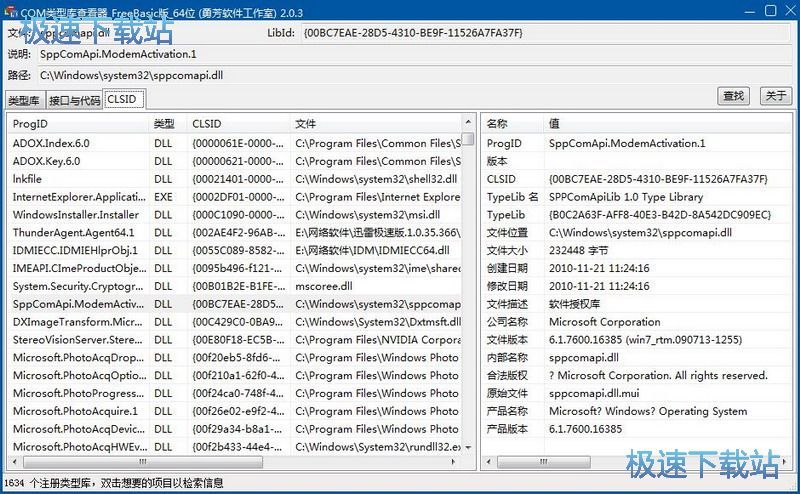
Task: Click file cell C:\Windows\system32\msi.dll
Action: click(367, 215)
